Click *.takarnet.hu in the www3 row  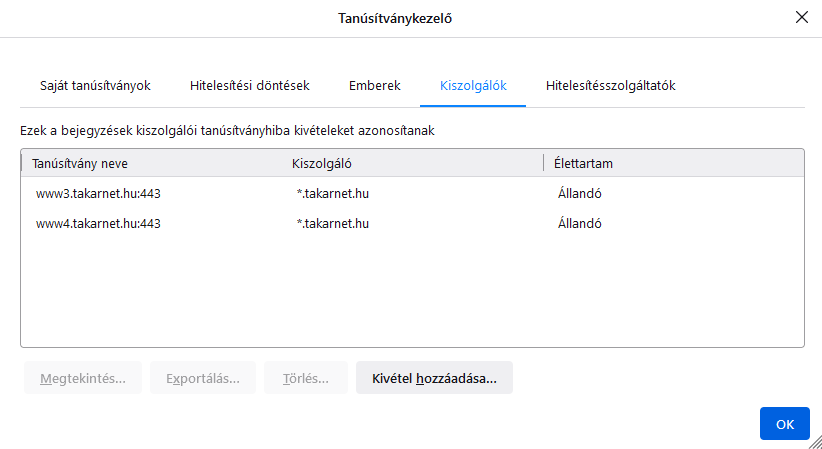pyautogui.click(x=333, y=194)
